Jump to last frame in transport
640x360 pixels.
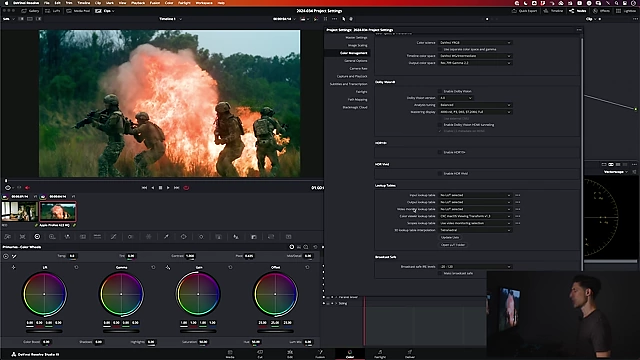pyautogui.click(x=176, y=188)
